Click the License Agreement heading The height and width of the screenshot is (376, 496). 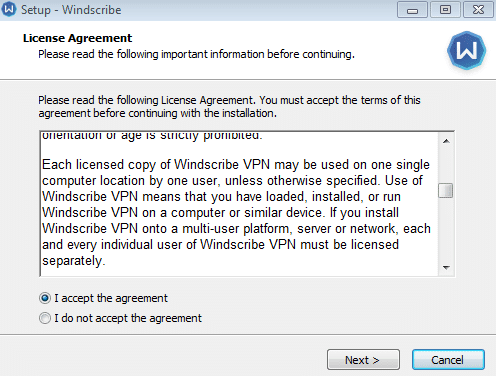77,38
